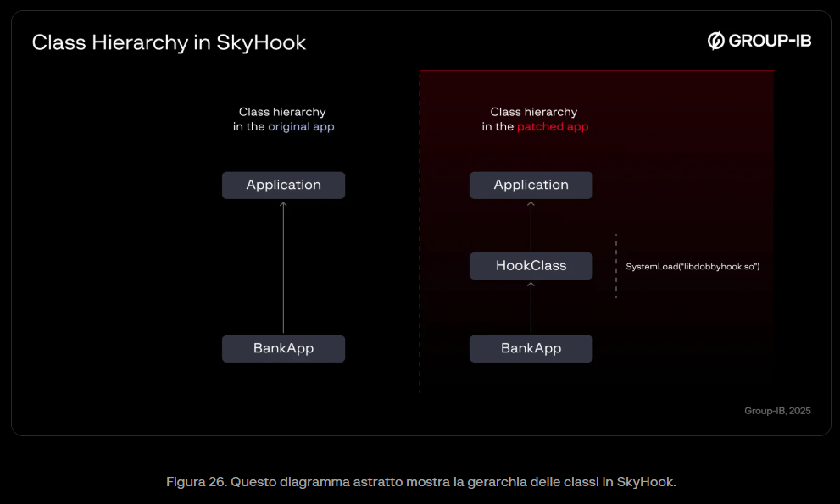Click the arrow from HookClass to Application
The image size is (840, 504).
[x=531, y=225]
